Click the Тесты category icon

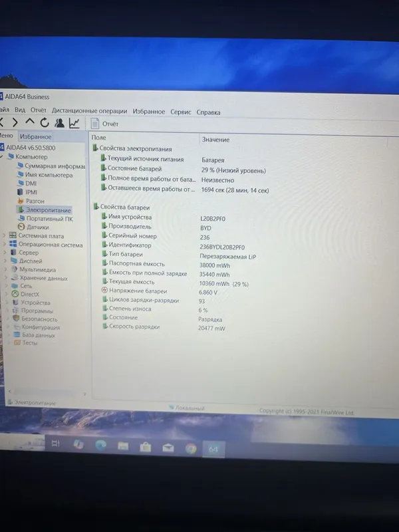click(17, 342)
